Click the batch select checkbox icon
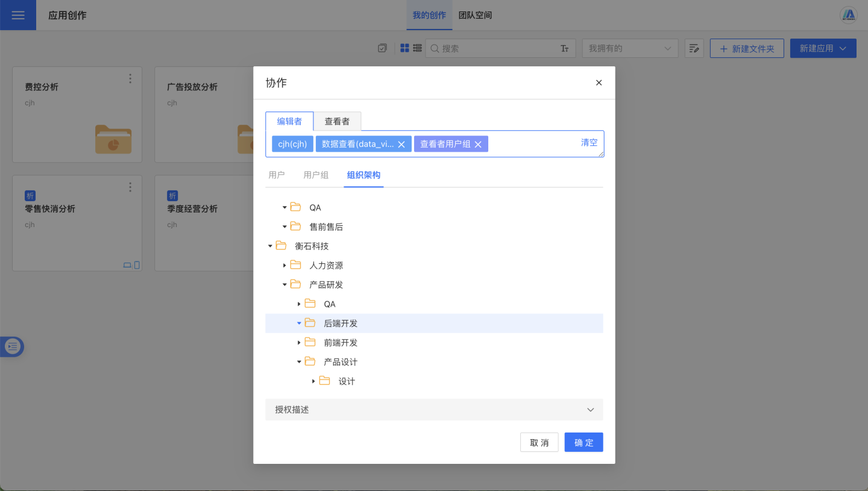This screenshot has width=868, height=491. tap(382, 48)
